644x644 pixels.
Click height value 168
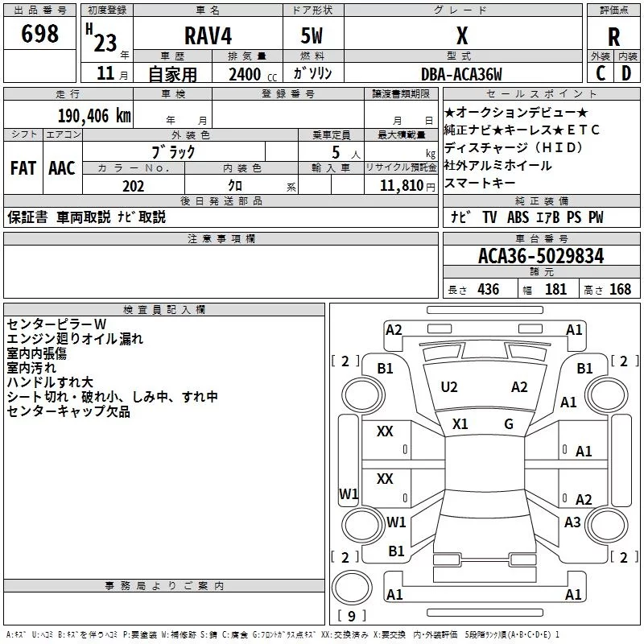tap(620, 290)
